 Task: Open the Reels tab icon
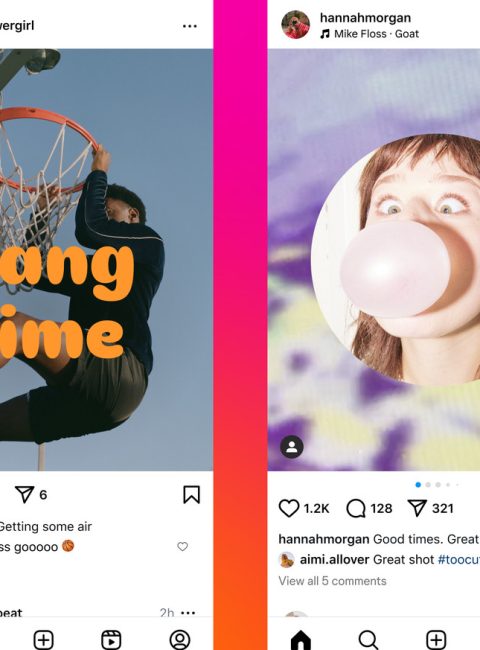(x=112, y=640)
